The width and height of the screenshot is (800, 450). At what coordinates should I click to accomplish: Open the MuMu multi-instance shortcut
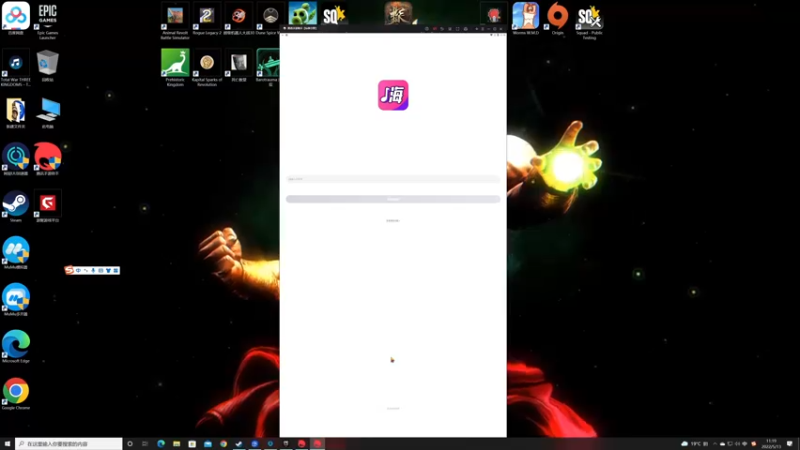coord(16,298)
